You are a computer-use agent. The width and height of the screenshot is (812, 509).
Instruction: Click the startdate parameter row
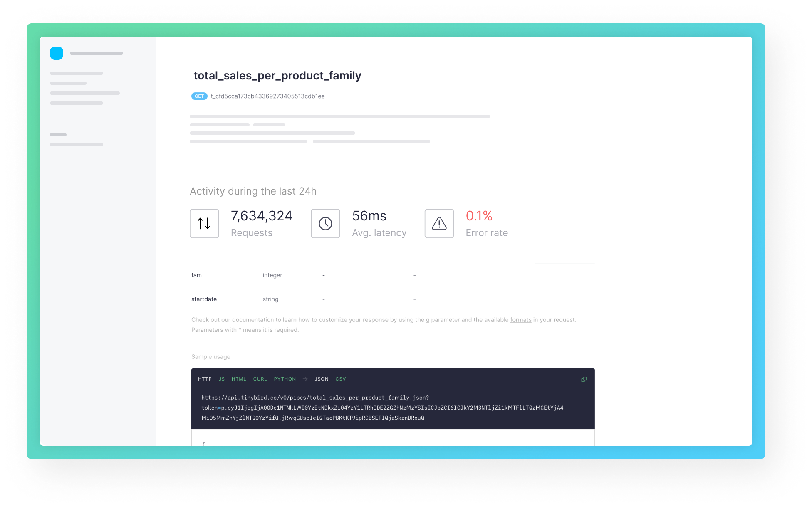pos(204,299)
